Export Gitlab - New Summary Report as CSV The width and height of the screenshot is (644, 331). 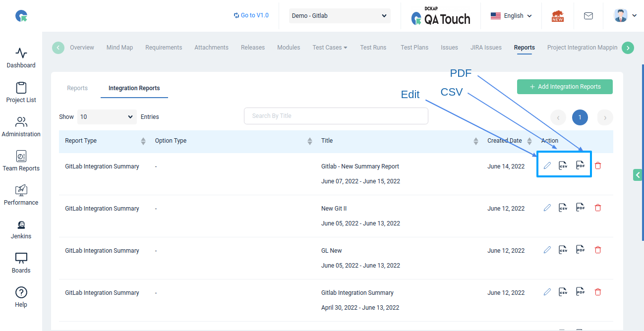click(563, 165)
